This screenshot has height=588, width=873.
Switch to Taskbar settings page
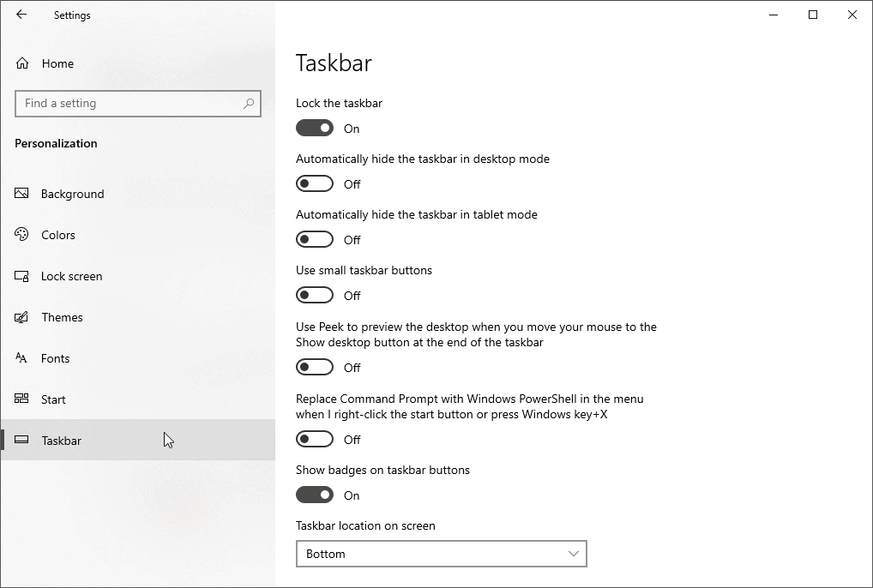click(61, 441)
